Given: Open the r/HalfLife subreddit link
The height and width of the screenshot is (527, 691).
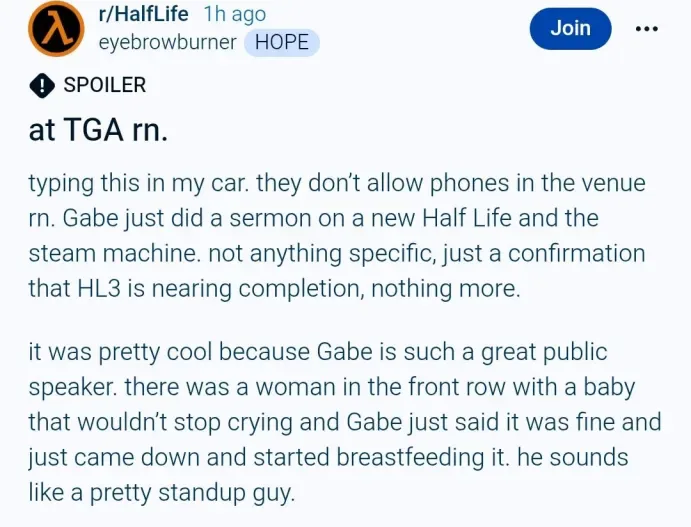Looking at the screenshot, I should (x=145, y=15).
